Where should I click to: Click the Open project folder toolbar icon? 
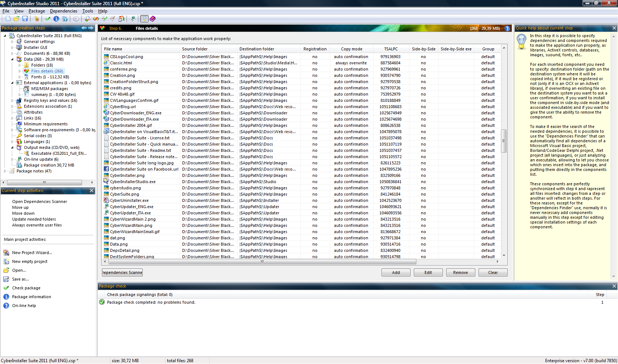(x=17, y=18)
